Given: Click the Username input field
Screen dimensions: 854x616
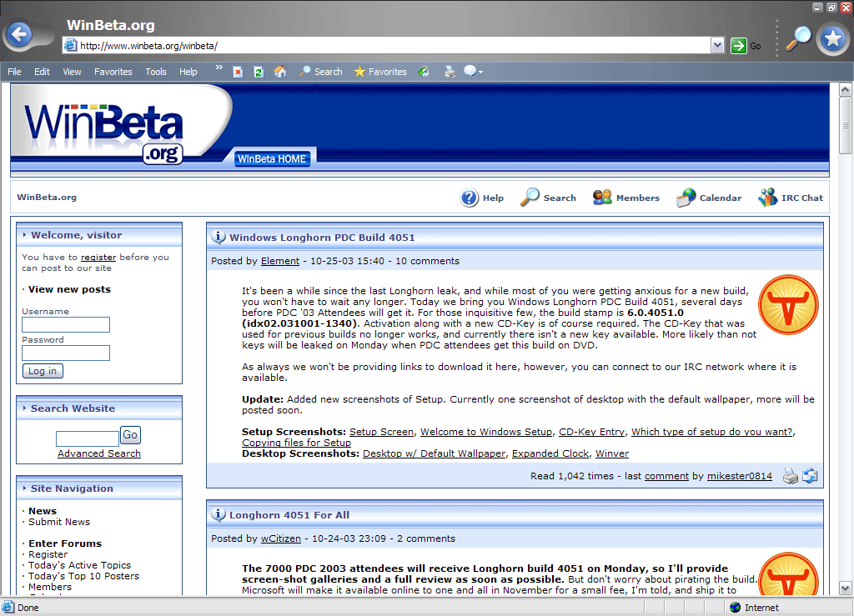Looking at the screenshot, I should pos(66,325).
